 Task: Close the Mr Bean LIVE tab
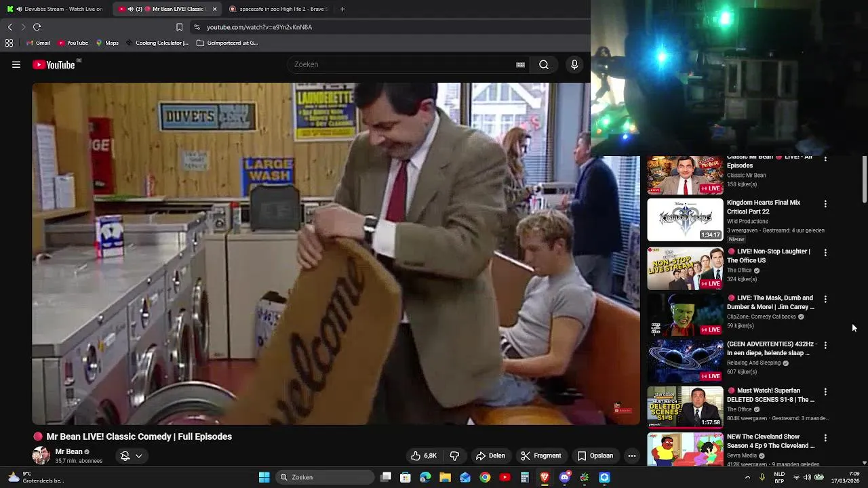click(x=215, y=9)
